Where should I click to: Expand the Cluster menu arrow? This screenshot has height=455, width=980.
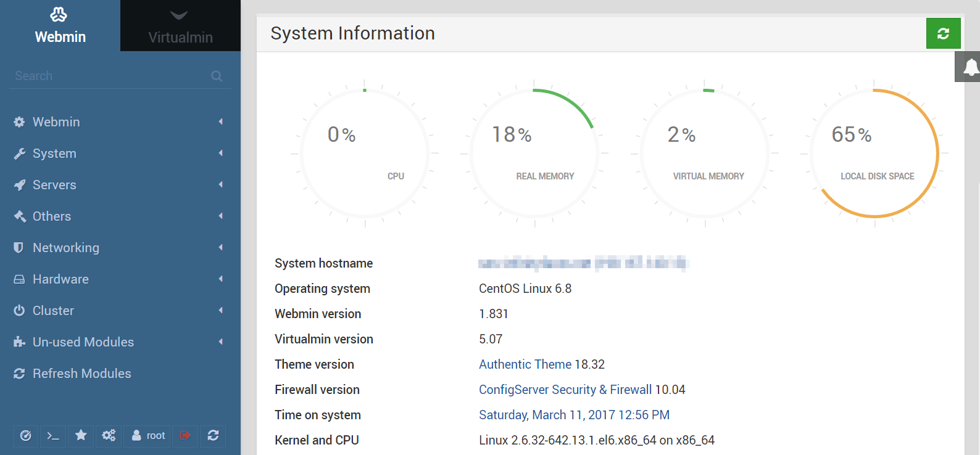[x=220, y=310]
